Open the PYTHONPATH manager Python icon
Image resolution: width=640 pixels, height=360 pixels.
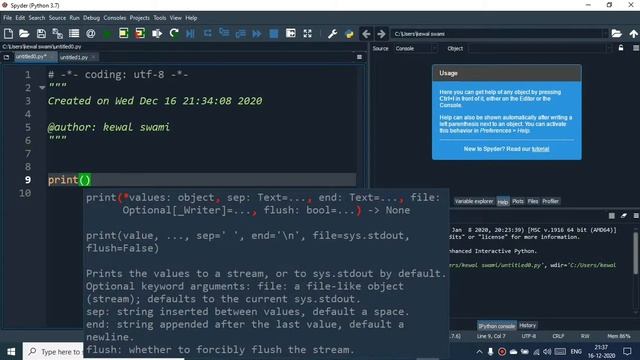tap(349, 33)
